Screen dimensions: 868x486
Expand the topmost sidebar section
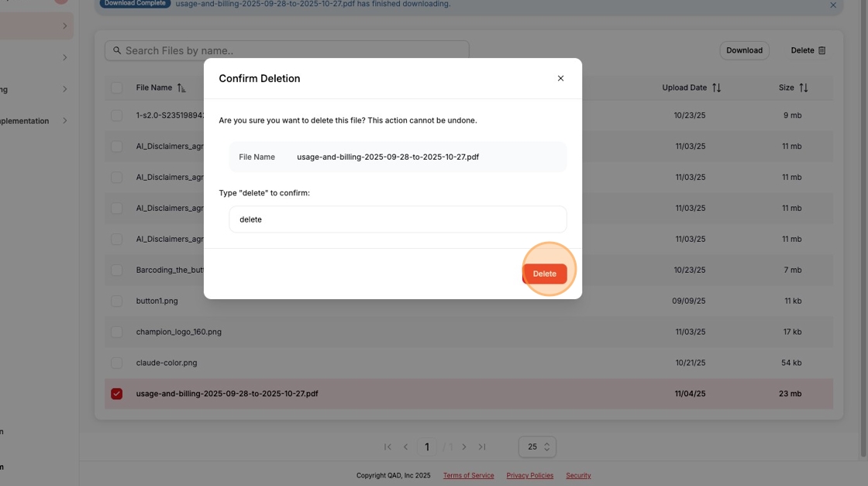click(65, 24)
